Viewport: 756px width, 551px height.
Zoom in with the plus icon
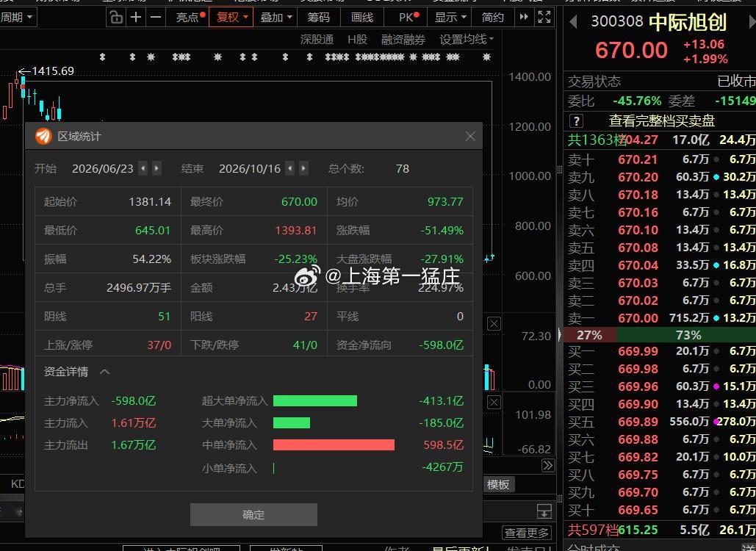click(x=136, y=18)
